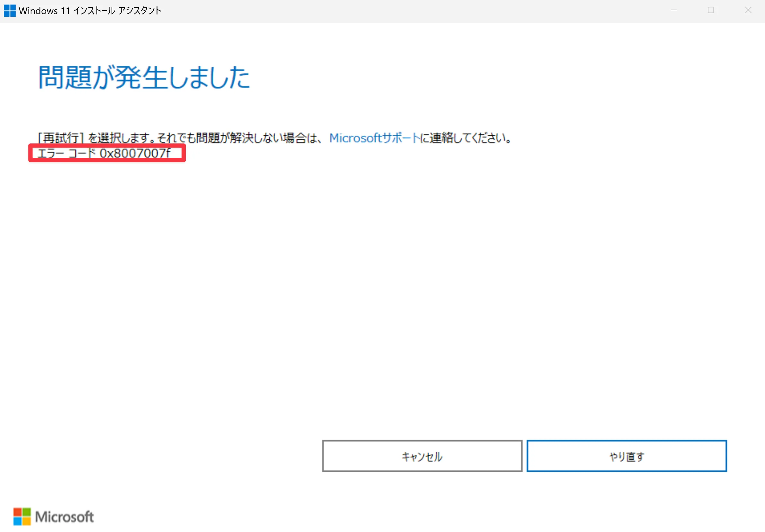The image size is (765, 532).
Task: Click the やり直す retry button
Action: click(x=626, y=456)
